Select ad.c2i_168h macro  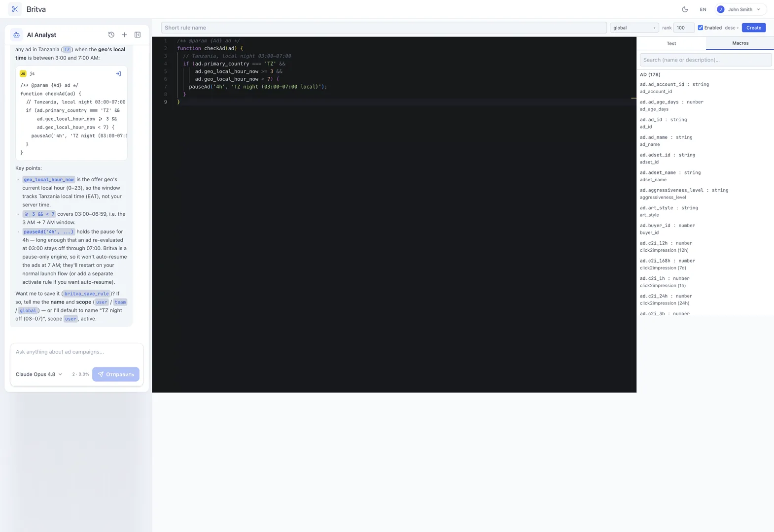pos(705,264)
